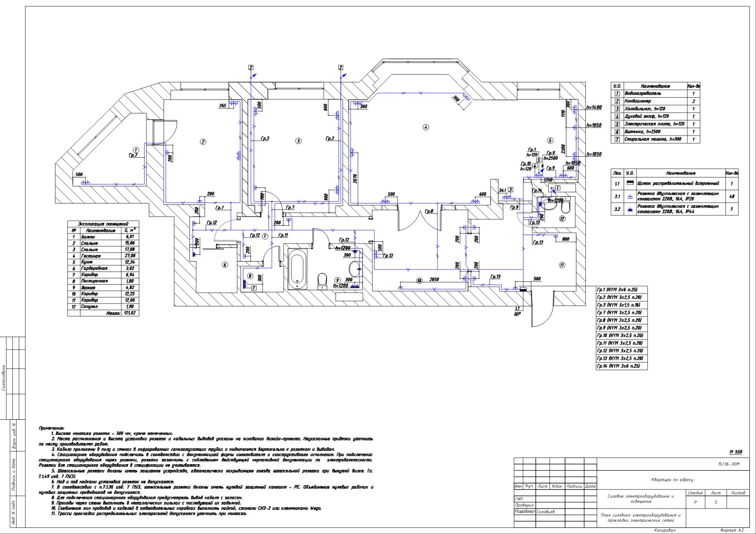This screenshot has width=756, height=534.
Task: Click the IP20 socket symbol in specification table
Action: tap(630, 196)
